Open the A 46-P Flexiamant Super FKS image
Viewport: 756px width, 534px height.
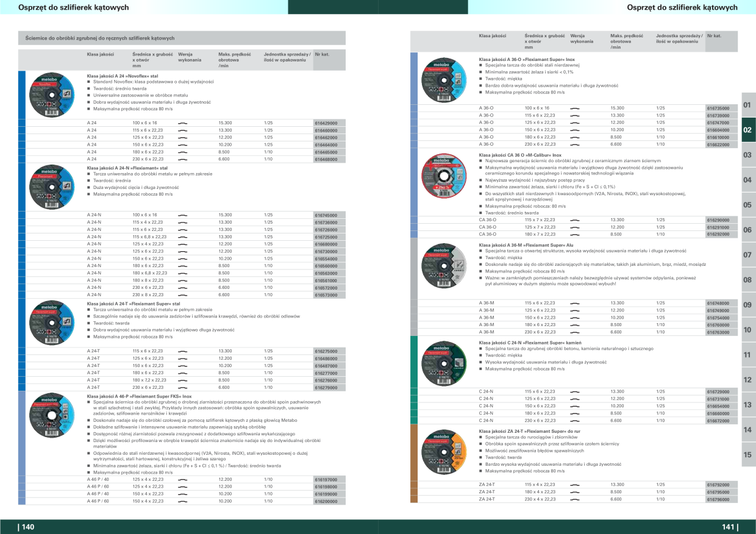(51, 416)
